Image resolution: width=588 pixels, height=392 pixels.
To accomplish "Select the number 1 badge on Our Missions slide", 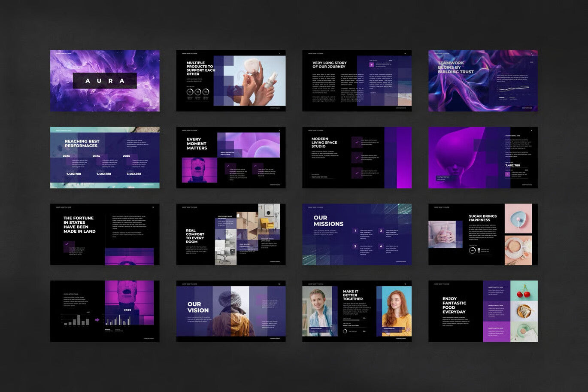I will click(355, 231).
